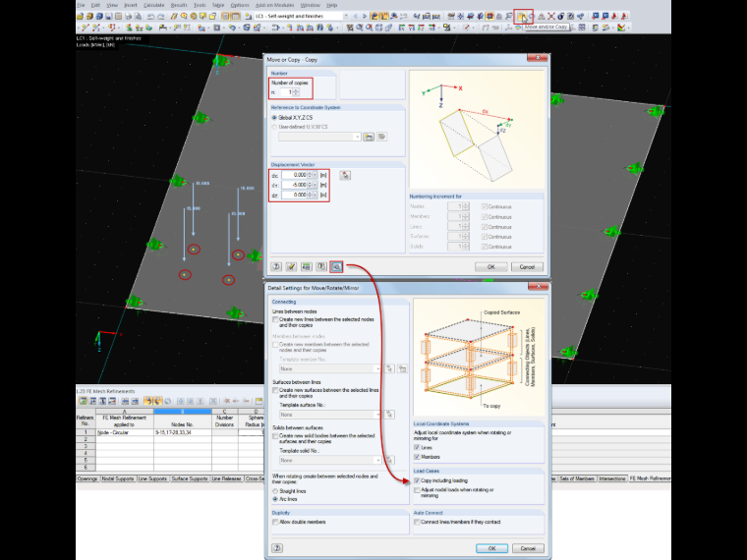Click the pick template member icon

point(389,368)
